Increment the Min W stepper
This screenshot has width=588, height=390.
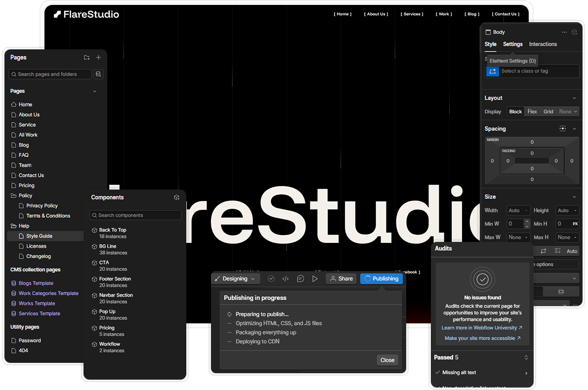[527, 221]
